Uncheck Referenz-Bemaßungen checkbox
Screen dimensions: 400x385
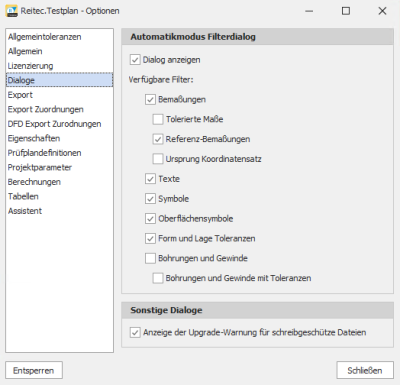click(x=158, y=139)
